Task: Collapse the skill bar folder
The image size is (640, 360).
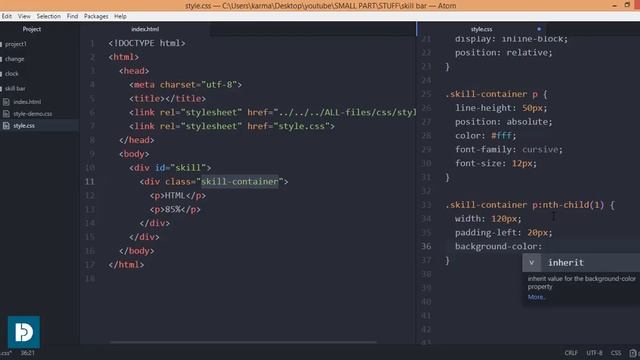Action: click(x=15, y=89)
